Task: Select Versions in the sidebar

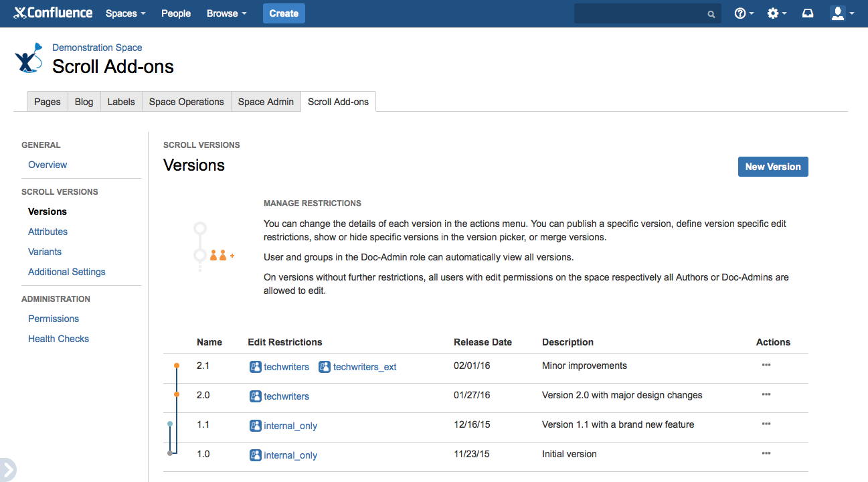Action: pyautogui.click(x=48, y=212)
